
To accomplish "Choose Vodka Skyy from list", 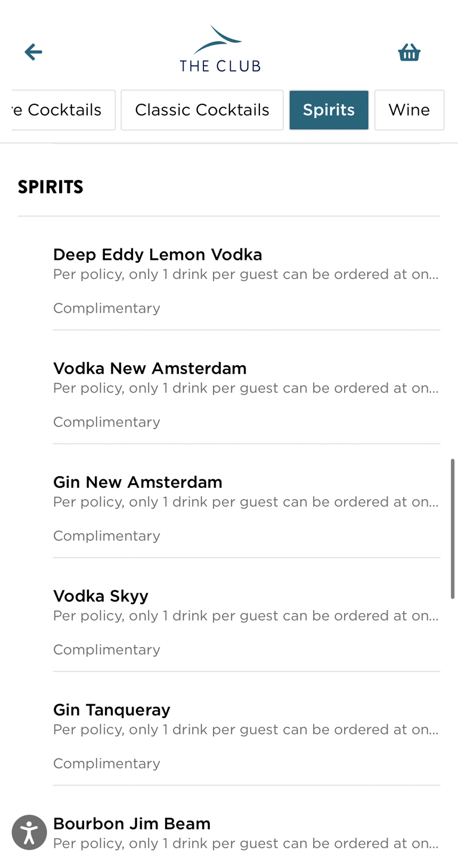I will tap(101, 596).
